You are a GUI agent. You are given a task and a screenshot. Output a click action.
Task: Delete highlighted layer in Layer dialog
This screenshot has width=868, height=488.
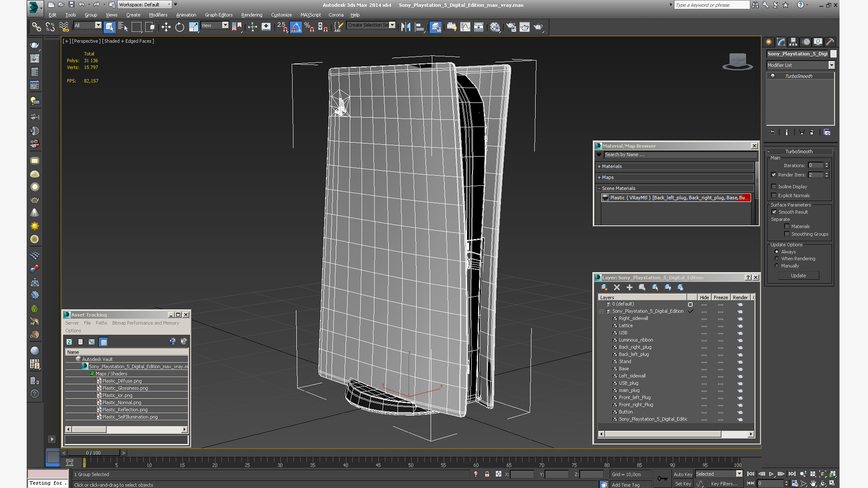pos(617,287)
